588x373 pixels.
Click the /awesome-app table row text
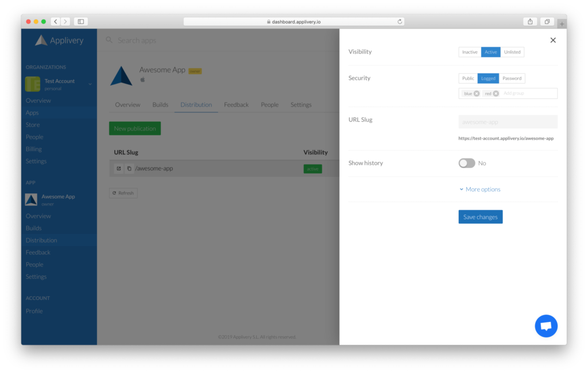click(154, 168)
